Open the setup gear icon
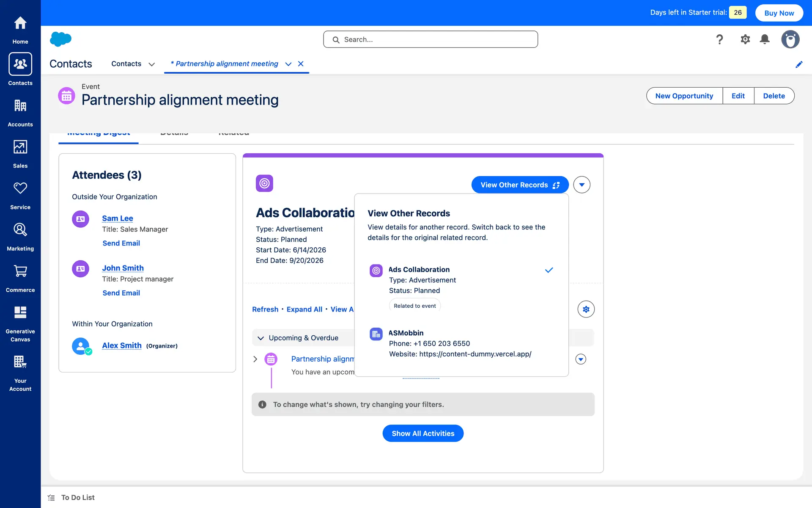Screen dimensions: 812x508 click(745, 39)
